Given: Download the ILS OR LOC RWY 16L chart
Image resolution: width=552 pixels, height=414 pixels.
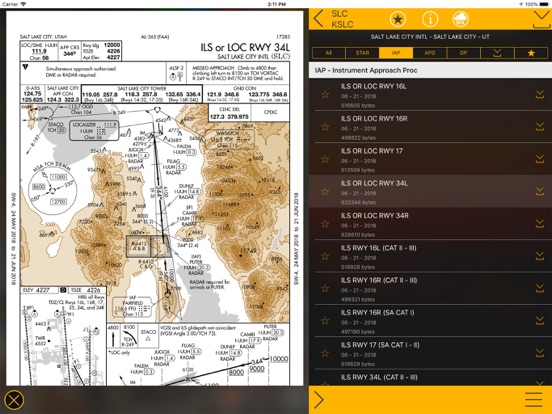Looking at the screenshot, I should click(x=540, y=94).
